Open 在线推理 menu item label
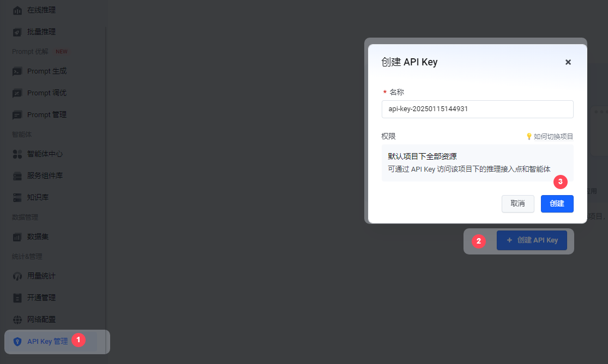This screenshot has width=608, height=364. tap(41, 10)
